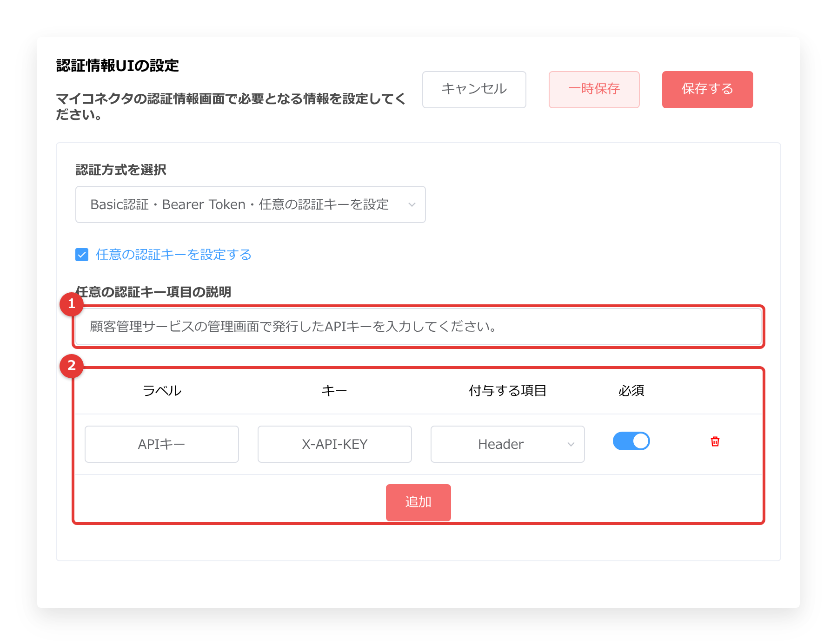This screenshot has width=837, height=644.
Task: Delete the APIキー row with trash icon
Action: point(715,441)
